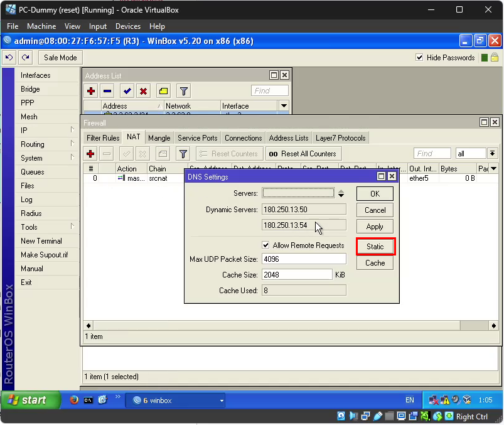Enable selected address with blue checkmark
The image size is (504, 425).
pos(127,91)
